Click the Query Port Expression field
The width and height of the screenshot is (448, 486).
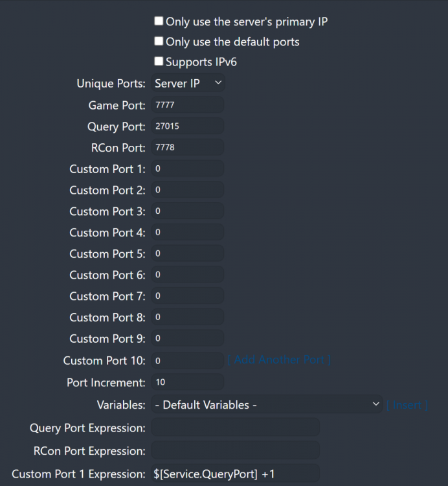click(235, 428)
